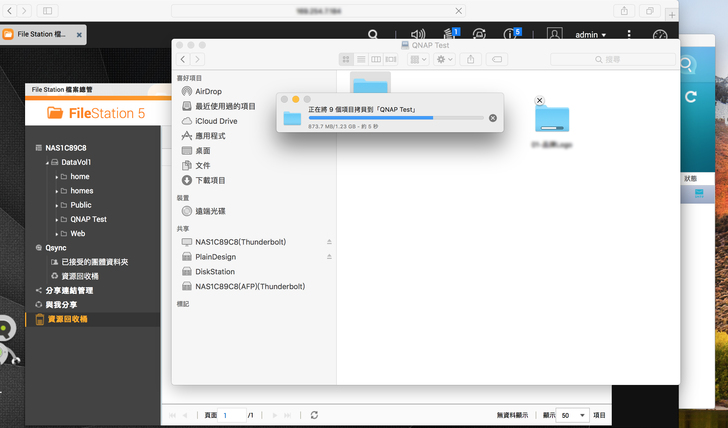Cancel copying folder via its X badge
728x428 pixels.
pyautogui.click(x=539, y=100)
